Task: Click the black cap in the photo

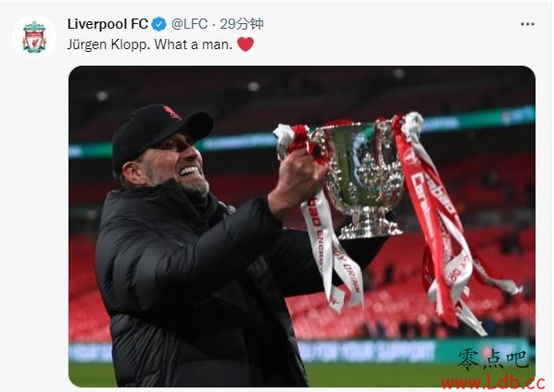Action: pyautogui.click(x=159, y=136)
